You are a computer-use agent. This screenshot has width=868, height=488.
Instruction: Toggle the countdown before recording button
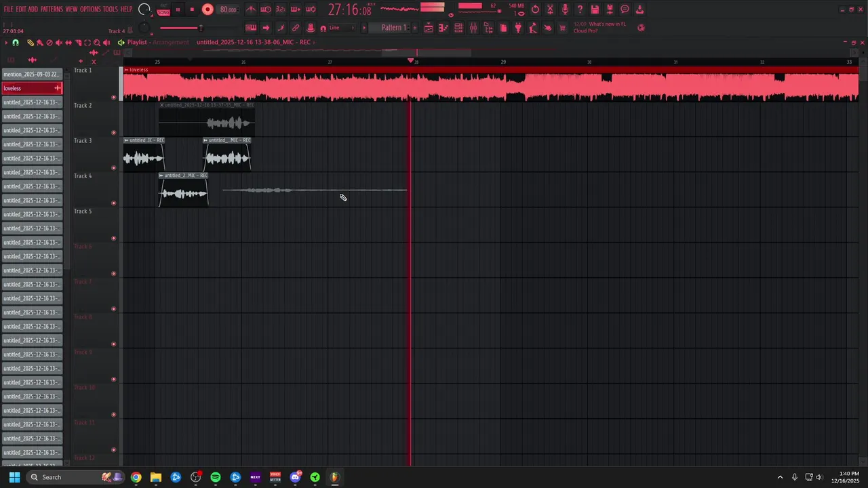tap(281, 9)
